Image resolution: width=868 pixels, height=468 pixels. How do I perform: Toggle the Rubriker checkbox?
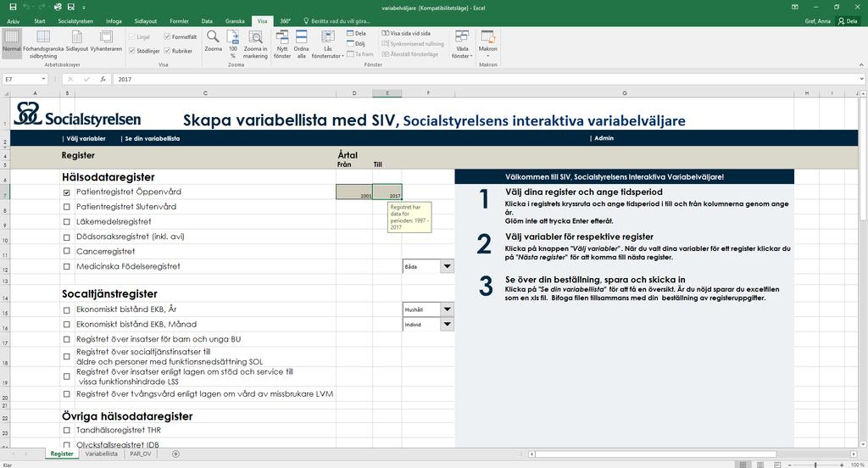coord(167,51)
